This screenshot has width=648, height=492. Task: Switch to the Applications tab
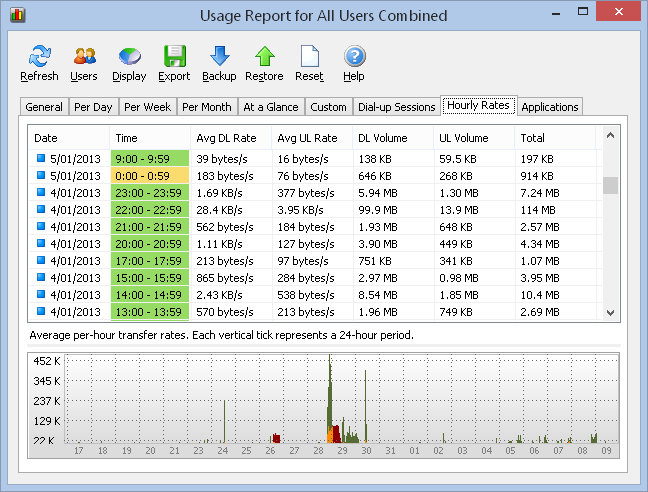coord(550,107)
